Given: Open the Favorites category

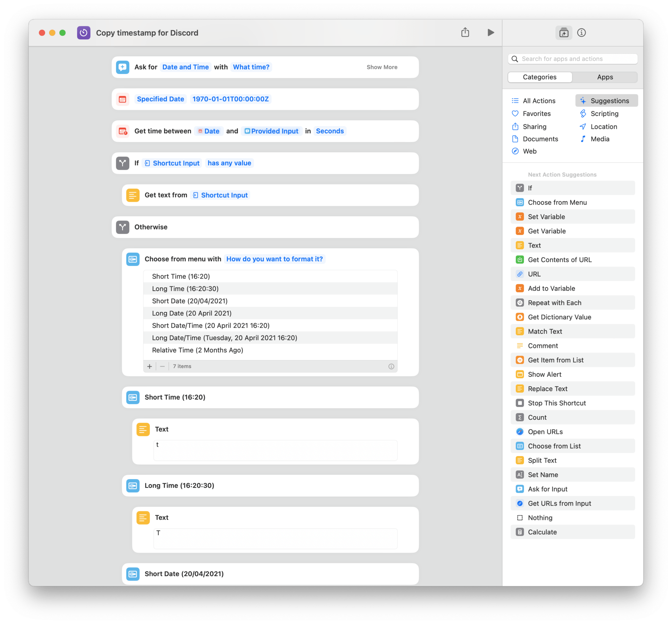Looking at the screenshot, I should [x=537, y=113].
